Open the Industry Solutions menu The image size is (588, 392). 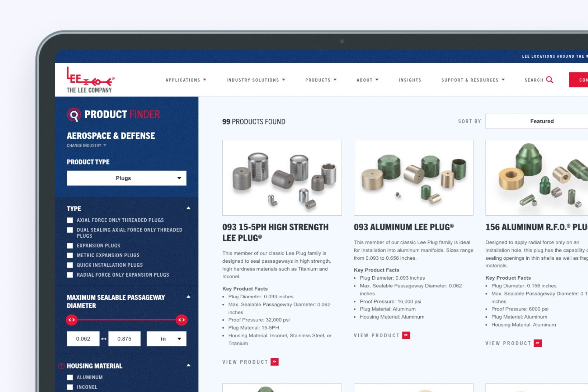pyautogui.click(x=256, y=80)
